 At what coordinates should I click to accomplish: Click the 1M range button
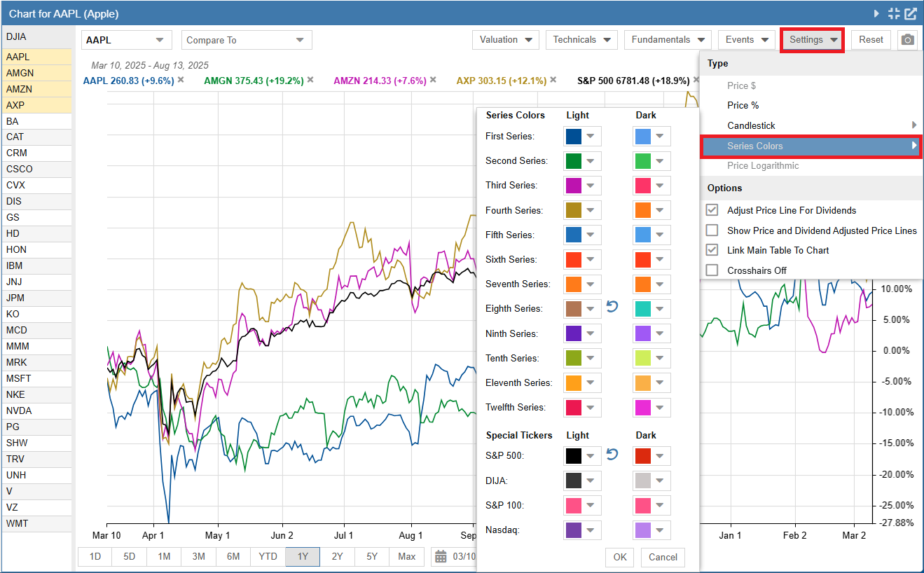[x=164, y=557]
